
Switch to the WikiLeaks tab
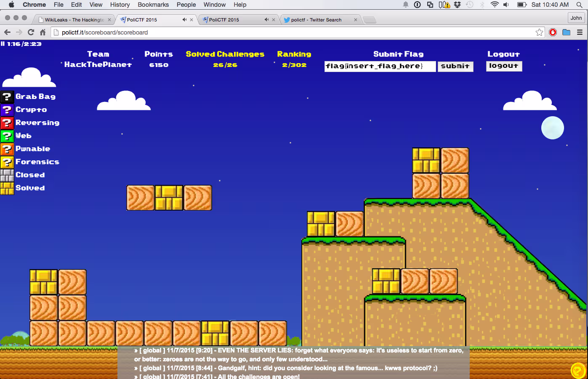click(74, 20)
